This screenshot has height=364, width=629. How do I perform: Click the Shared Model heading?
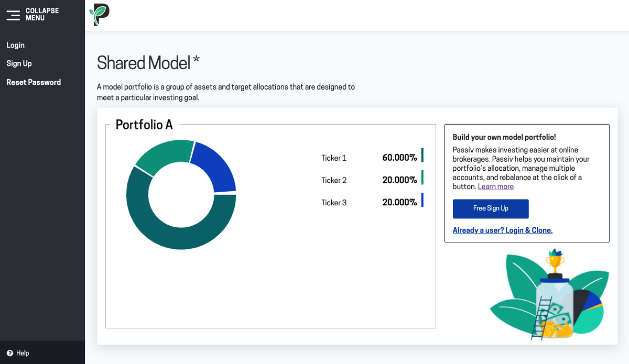click(x=148, y=63)
